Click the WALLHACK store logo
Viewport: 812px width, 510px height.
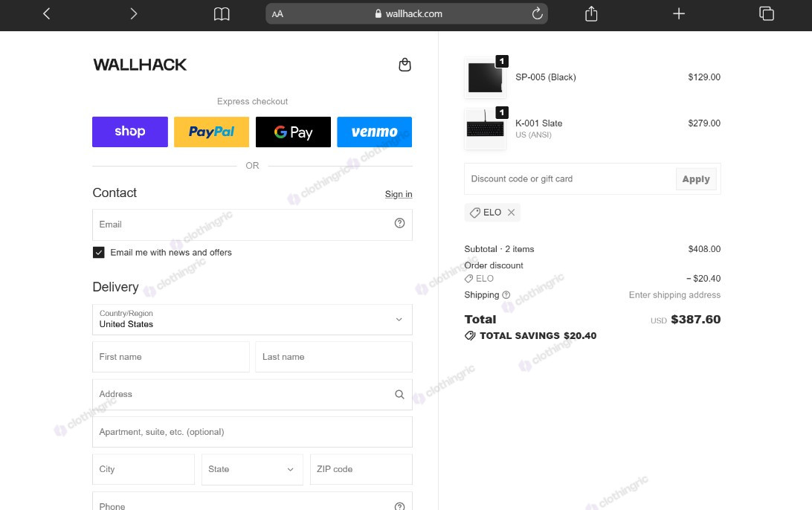click(x=140, y=65)
